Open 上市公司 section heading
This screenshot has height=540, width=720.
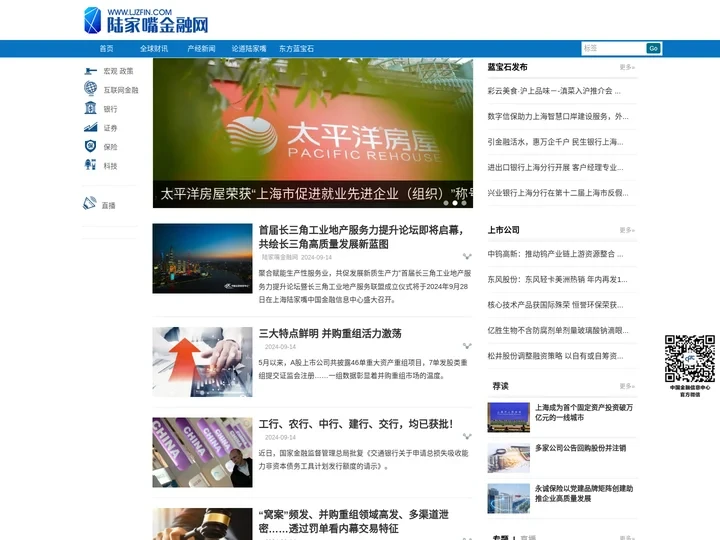pos(503,230)
